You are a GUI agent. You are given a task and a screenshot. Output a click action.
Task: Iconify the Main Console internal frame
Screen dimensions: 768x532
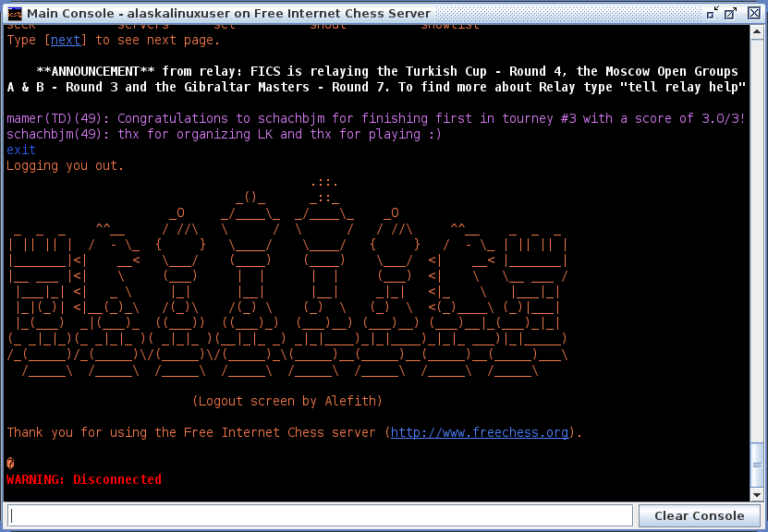[x=712, y=13]
